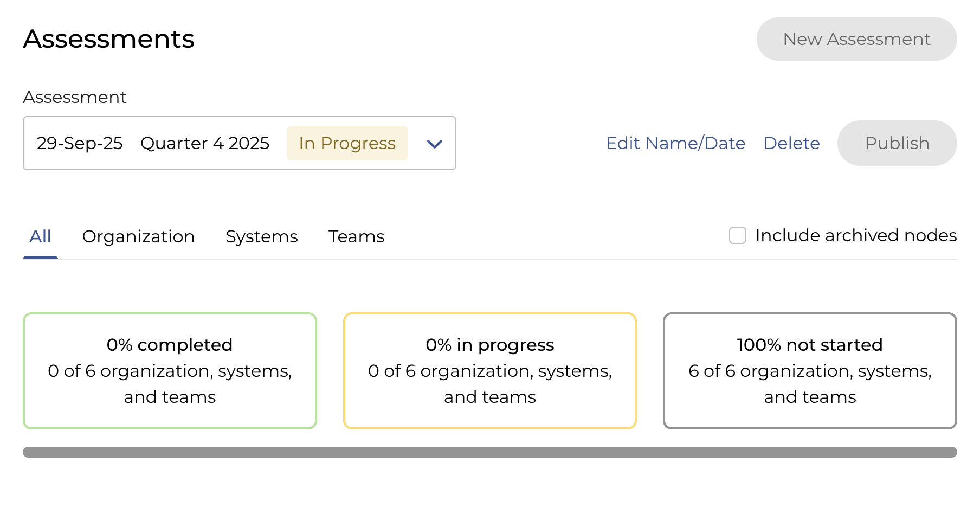Click the Assessments page heading

coord(109,39)
